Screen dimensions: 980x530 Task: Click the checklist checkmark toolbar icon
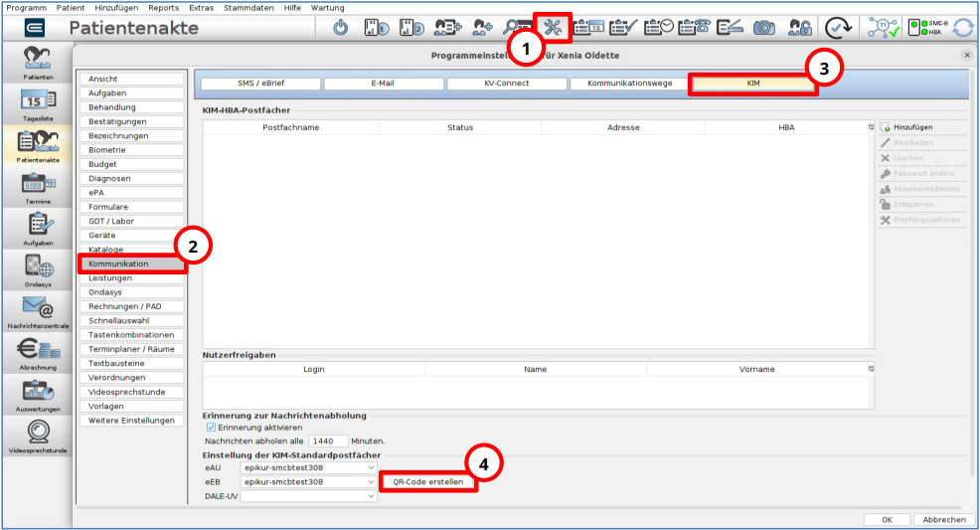tap(623, 28)
